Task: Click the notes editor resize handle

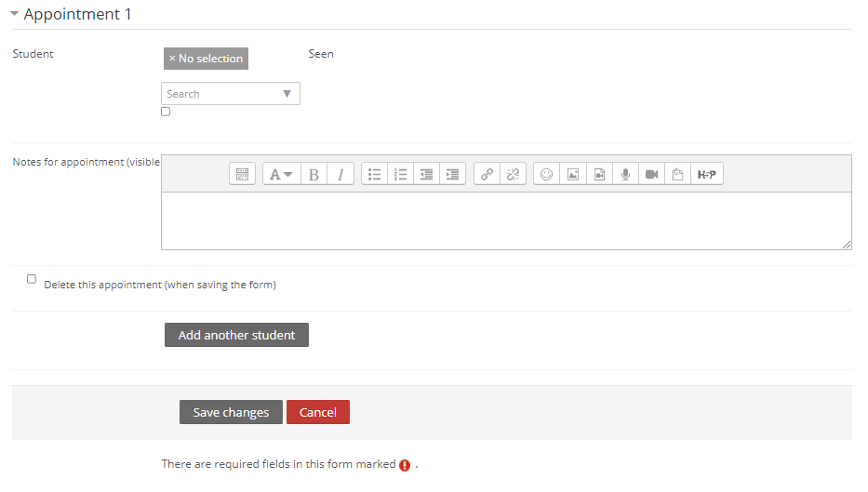Action: (x=847, y=245)
